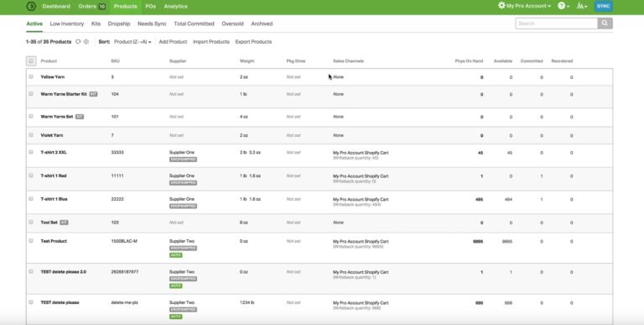Click Phys On Hand value 9995
Viewport: 644px width, 325px height.
pos(478,242)
